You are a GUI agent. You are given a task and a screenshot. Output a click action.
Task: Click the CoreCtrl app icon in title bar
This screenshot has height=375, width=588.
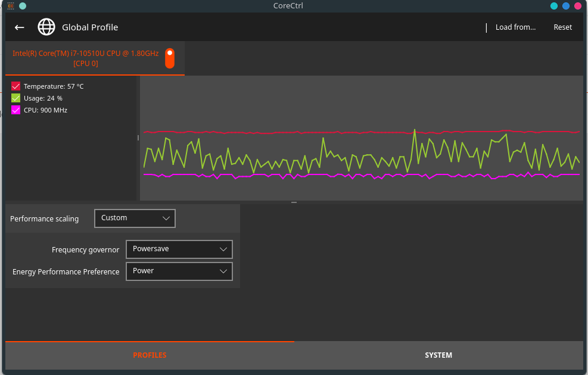(11, 5)
